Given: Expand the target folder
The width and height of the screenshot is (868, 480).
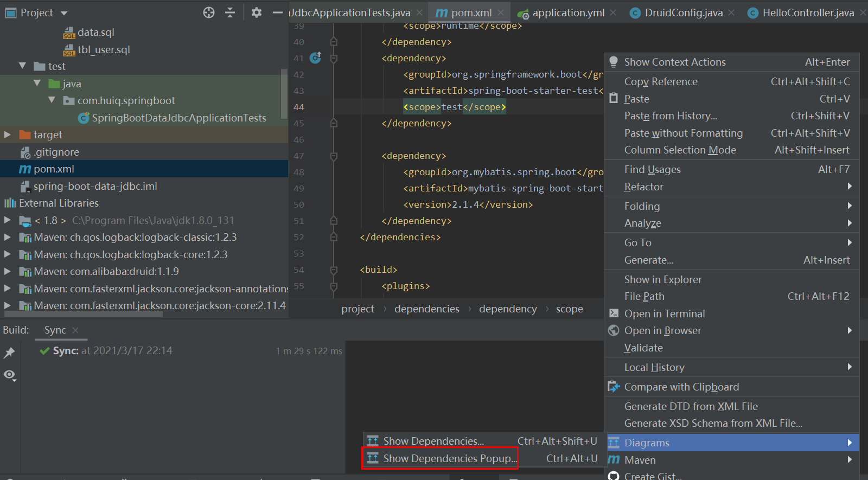Looking at the screenshot, I should (8, 135).
